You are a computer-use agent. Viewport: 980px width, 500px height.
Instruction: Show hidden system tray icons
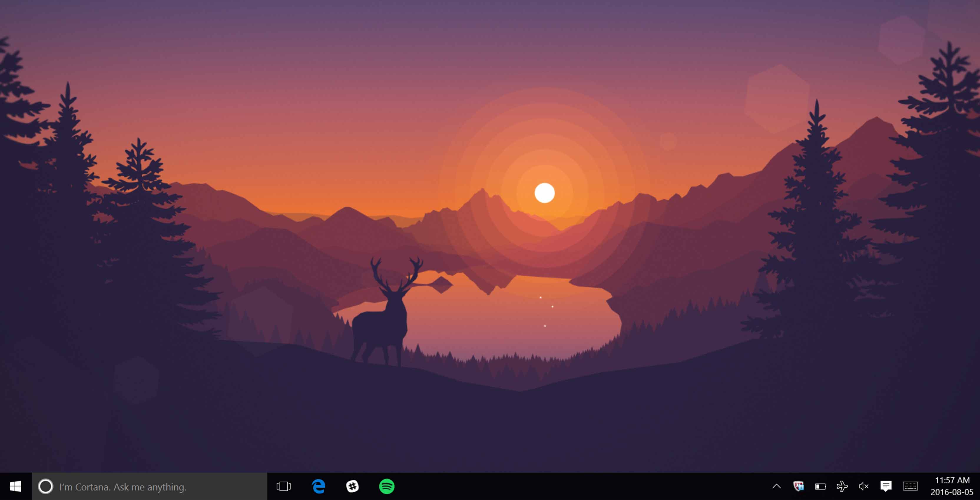[777, 486]
